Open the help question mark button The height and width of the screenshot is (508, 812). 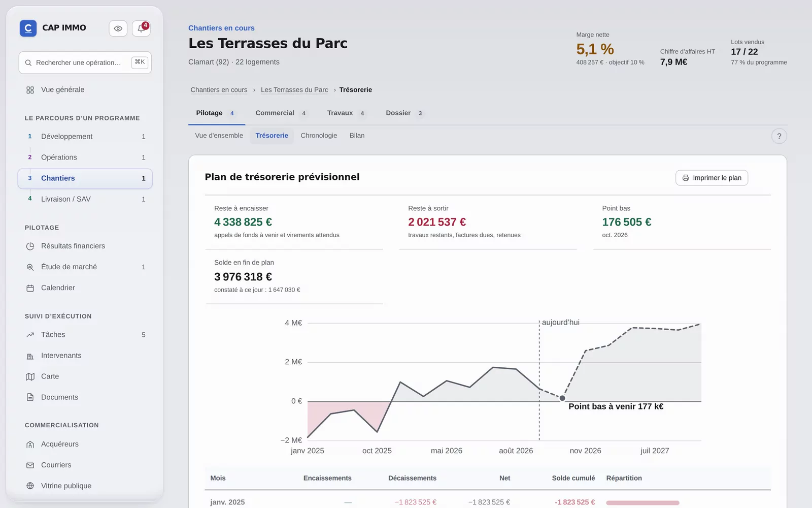point(779,136)
